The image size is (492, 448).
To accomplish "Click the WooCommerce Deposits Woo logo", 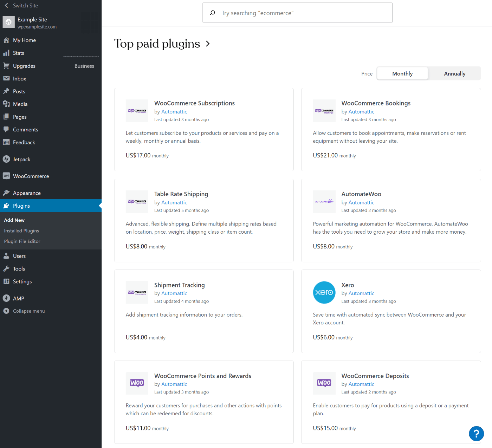I will tap(324, 383).
